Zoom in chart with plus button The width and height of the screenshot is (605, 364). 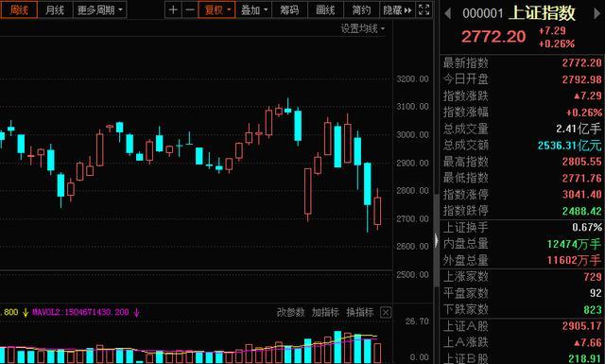coord(173,10)
